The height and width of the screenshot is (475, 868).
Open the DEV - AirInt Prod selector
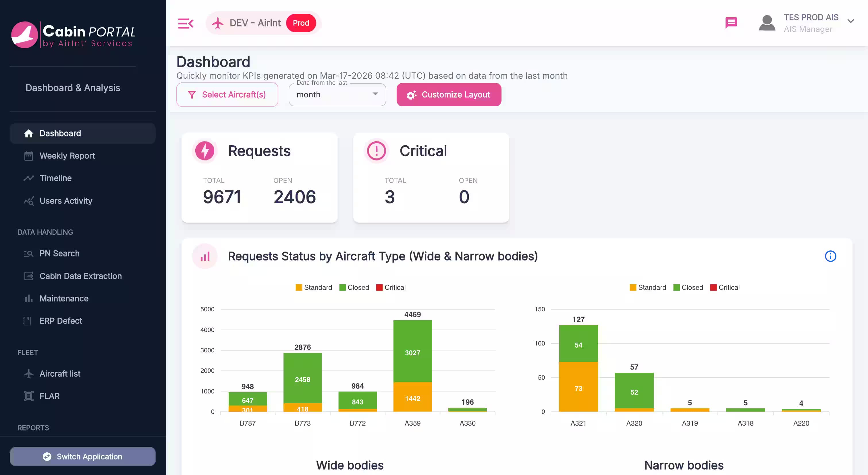pos(263,23)
